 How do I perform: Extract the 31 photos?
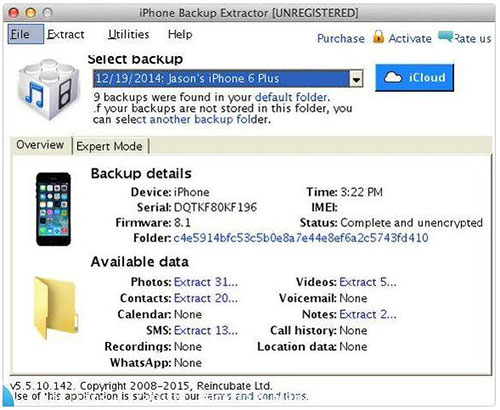tap(206, 282)
